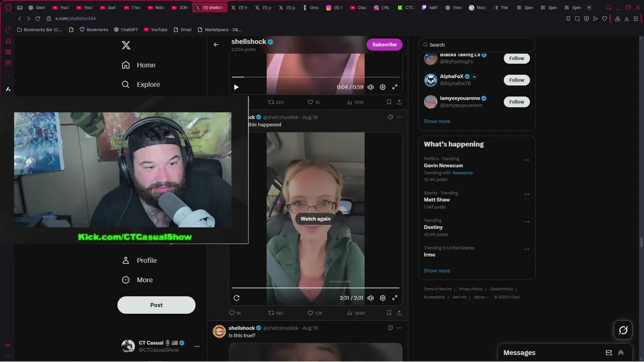The image size is (644, 362).
Task: Like the post with 1K likes
Action: click(314, 102)
